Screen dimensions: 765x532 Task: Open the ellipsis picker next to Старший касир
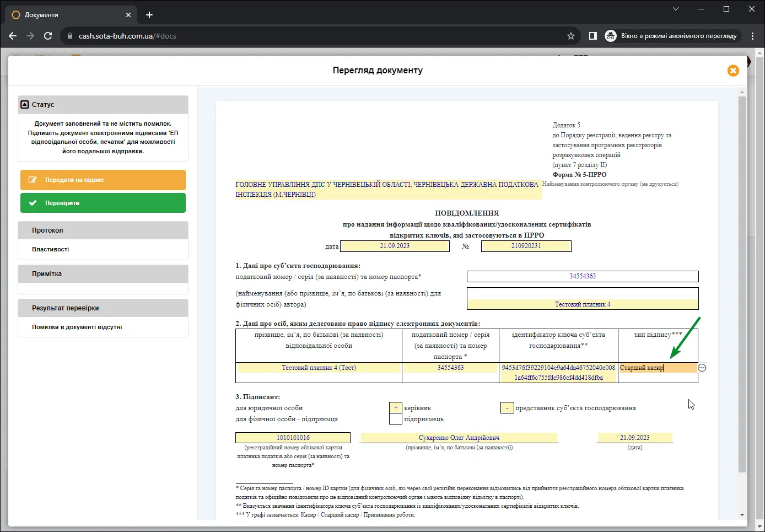tap(702, 368)
